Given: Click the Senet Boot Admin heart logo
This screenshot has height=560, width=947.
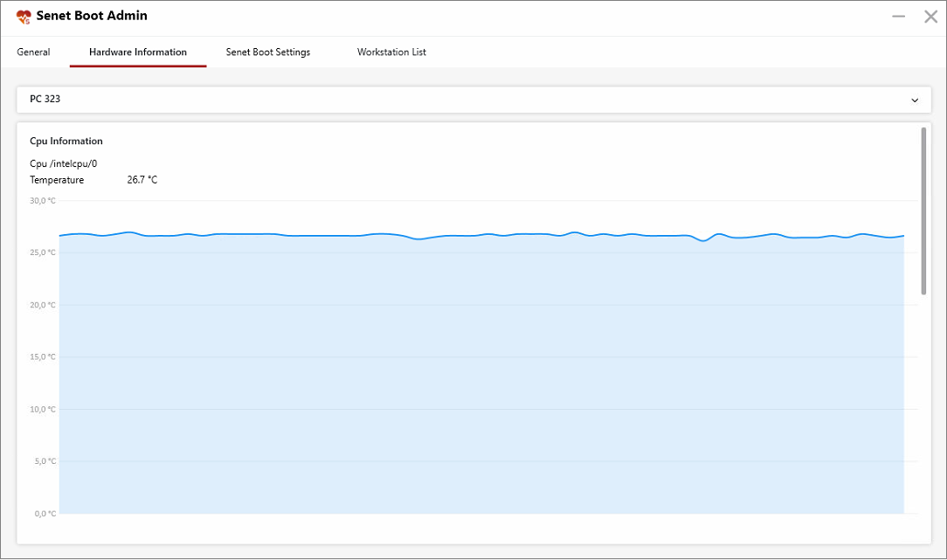Looking at the screenshot, I should (24, 17).
